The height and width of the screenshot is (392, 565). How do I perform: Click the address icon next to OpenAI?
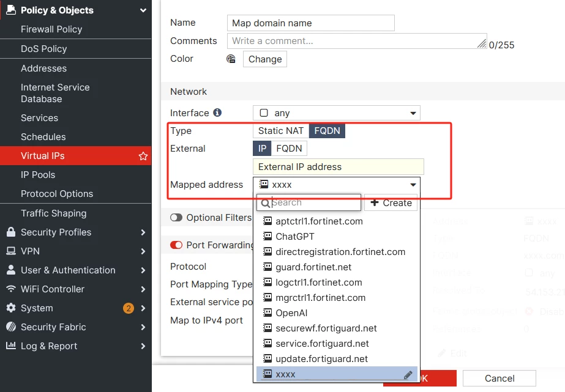268,312
